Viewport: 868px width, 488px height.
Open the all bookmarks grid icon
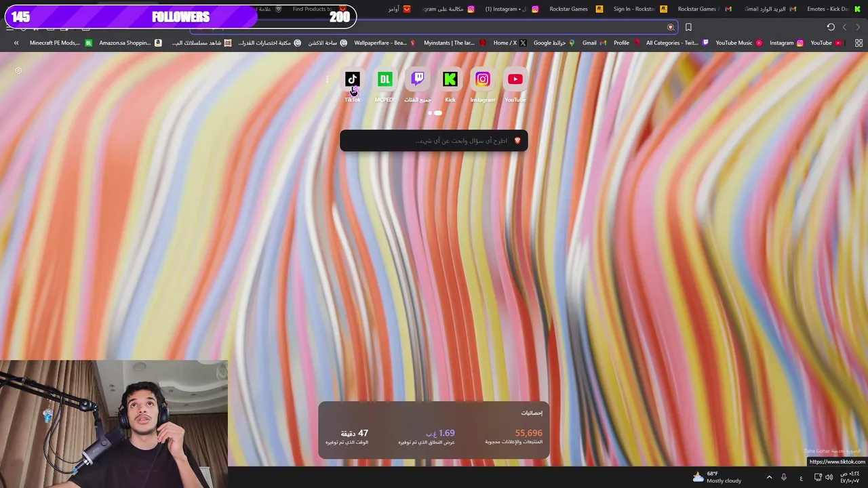tap(859, 43)
